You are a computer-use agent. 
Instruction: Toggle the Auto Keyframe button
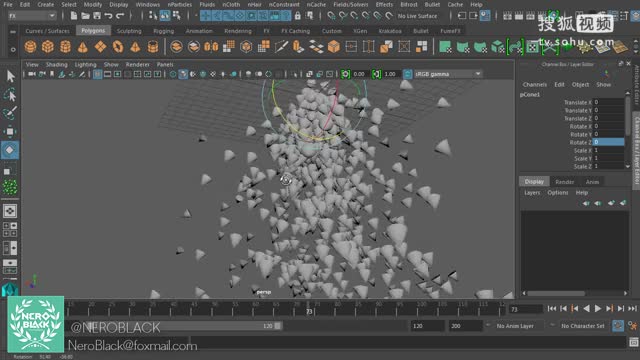tap(618, 326)
